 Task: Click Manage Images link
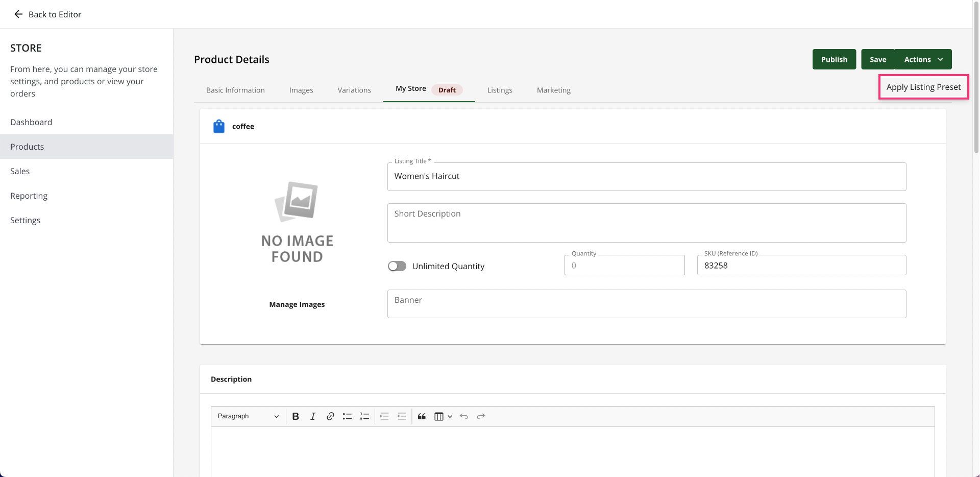[297, 304]
